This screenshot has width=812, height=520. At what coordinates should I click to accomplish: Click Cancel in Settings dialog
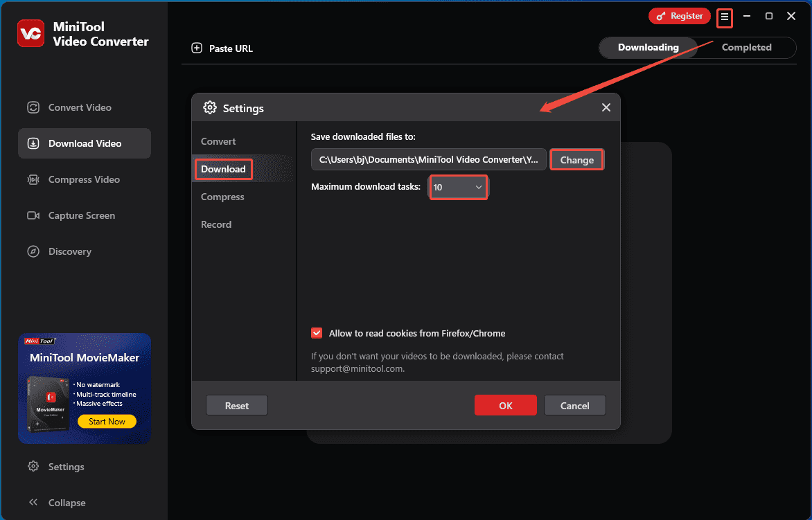tap(575, 406)
